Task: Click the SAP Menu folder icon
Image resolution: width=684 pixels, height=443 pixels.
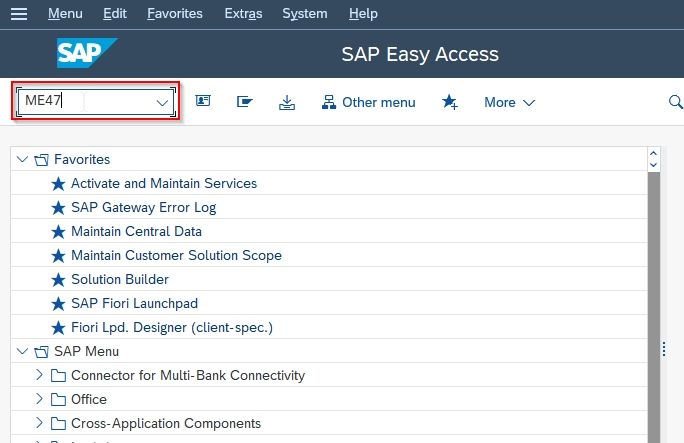Action: coord(41,351)
